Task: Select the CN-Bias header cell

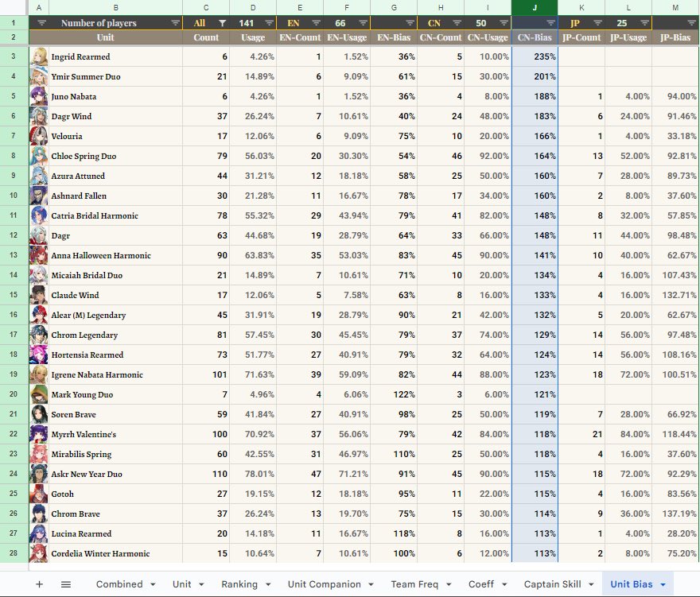Action: tap(535, 37)
